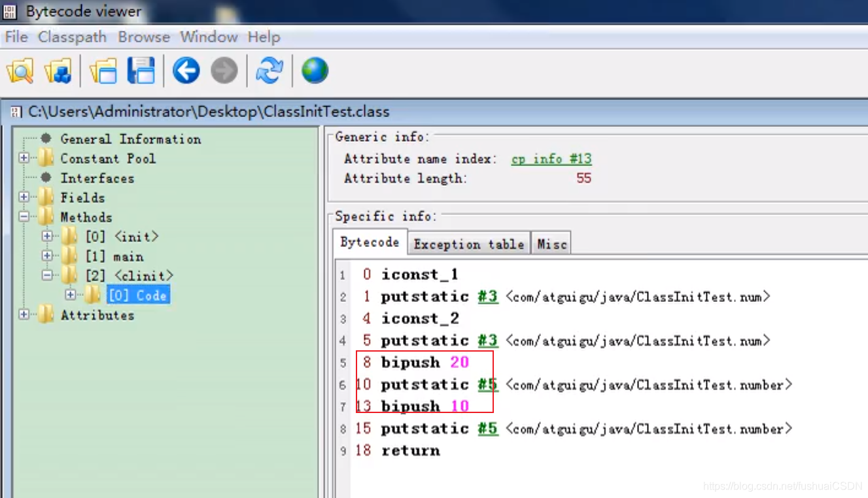
Task: Click the grey forward arrow icon
Action: pos(224,71)
